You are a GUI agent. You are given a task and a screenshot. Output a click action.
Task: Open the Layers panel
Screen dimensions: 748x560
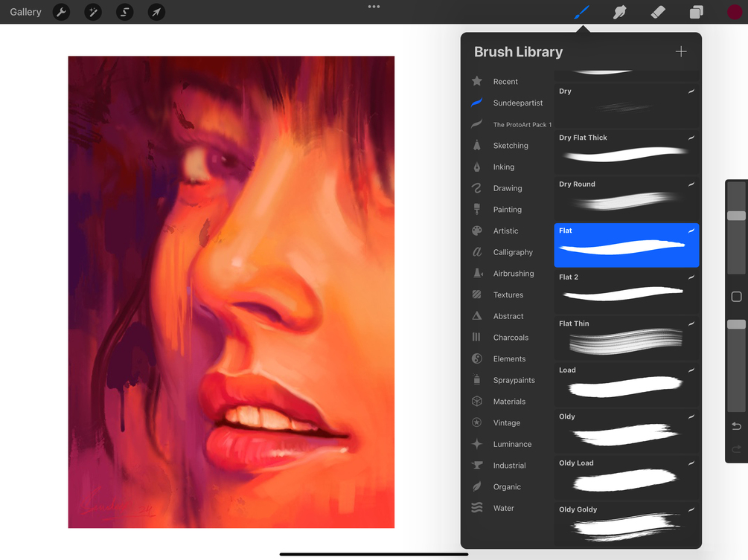tap(697, 12)
